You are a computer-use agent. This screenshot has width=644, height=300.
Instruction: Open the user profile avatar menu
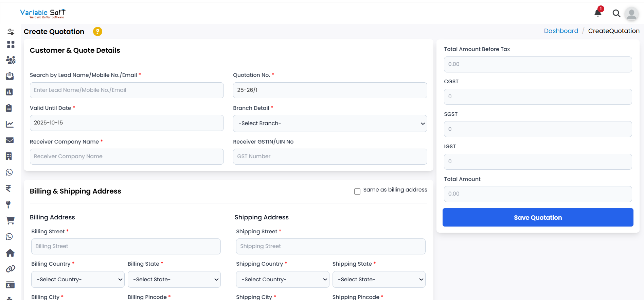[631, 14]
